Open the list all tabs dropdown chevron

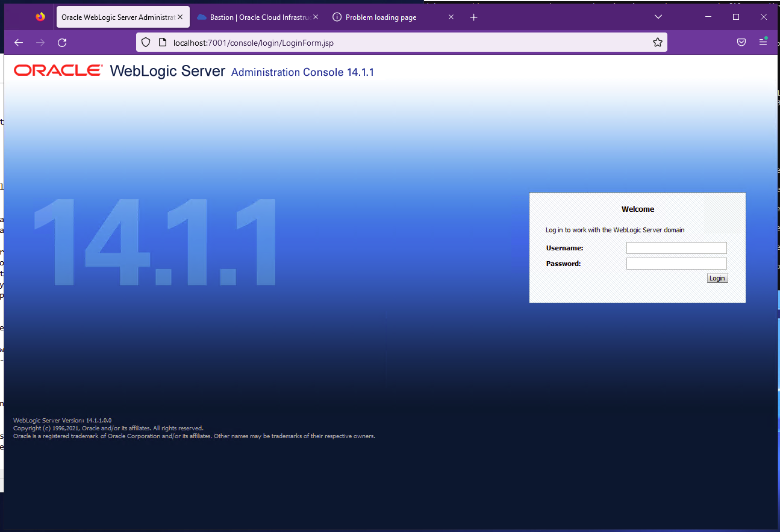tap(658, 17)
